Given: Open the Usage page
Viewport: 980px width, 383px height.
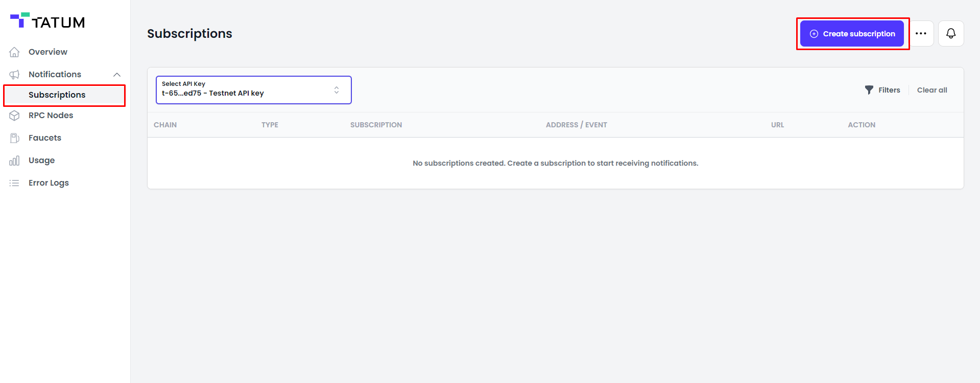Looking at the screenshot, I should (x=42, y=161).
